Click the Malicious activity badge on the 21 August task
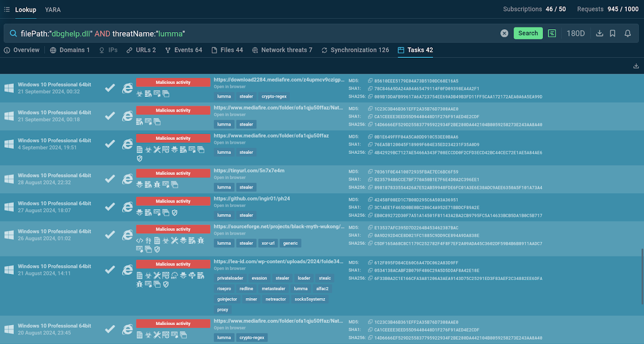644x344 pixels. pyautogui.click(x=173, y=264)
